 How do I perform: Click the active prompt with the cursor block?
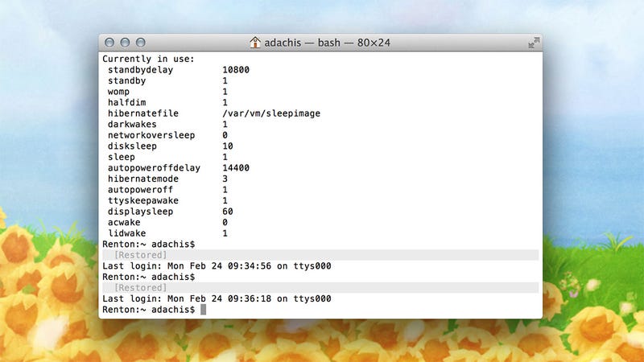click(154, 310)
